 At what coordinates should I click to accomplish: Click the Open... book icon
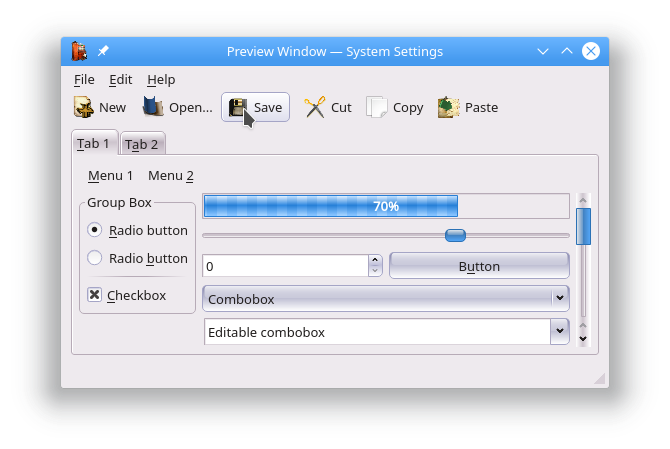(x=153, y=107)
